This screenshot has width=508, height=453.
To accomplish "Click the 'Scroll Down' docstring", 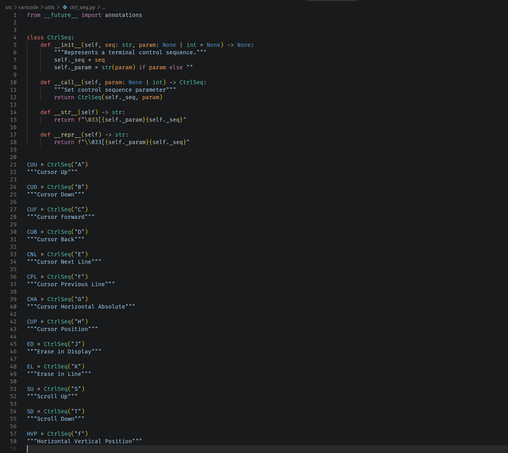I will click(x=55, y=419).
